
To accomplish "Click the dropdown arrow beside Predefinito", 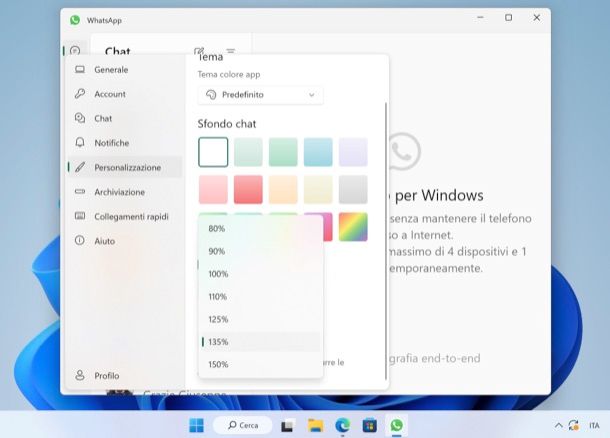I will (x=311, y=95).
